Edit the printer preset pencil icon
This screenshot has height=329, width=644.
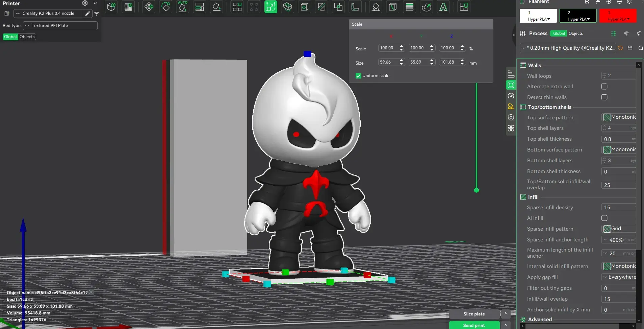click(87, 14)
